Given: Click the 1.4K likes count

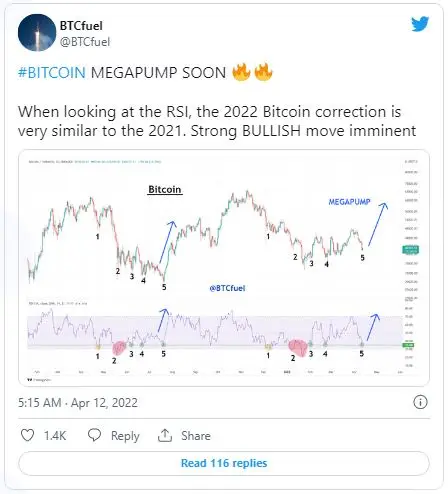Looking at the screenshot, I should tap(55, 436).
